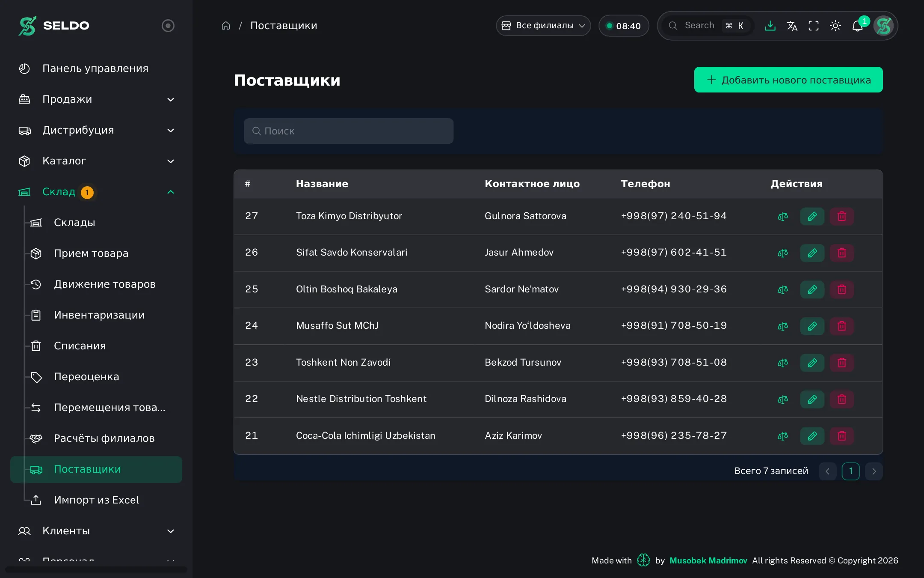Open balance scale for Nestle Distribution Toshkent

click(x=783, y=399)
